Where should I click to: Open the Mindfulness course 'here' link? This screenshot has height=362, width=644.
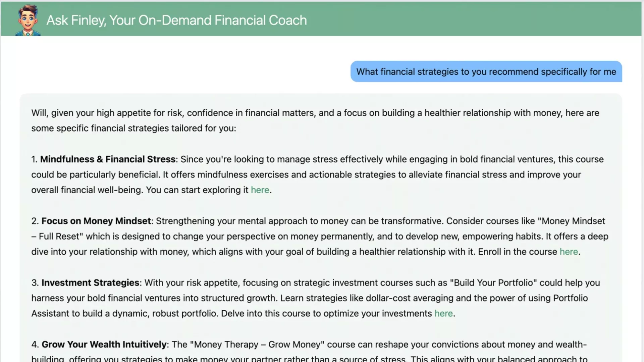tap(260, 190)
